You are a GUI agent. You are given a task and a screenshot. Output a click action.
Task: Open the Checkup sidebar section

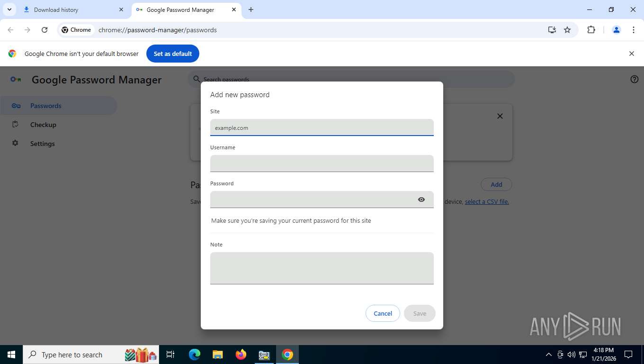click(x=43, y=125)
